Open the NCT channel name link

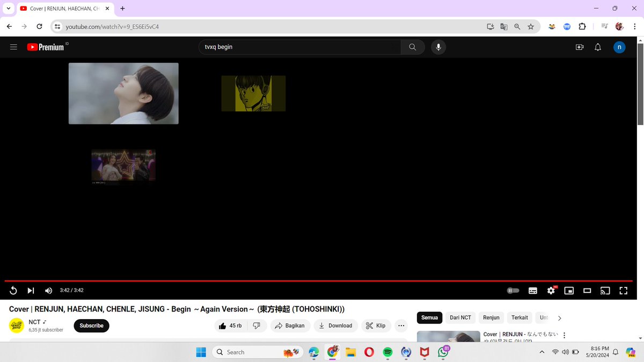point(34,322)
